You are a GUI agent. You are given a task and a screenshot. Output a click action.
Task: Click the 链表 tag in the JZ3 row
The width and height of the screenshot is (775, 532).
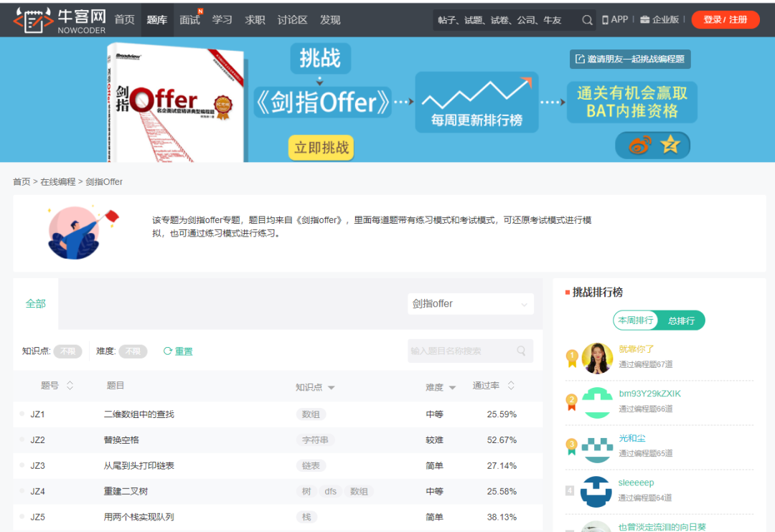point(311,465)
